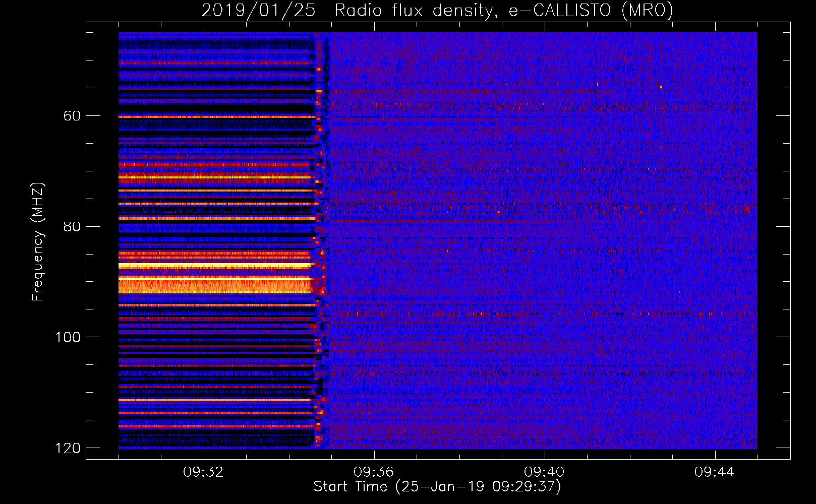Click the 'Frequency (MHZ)' axis label
Image resolution: width=816 pixels, height=504 pixels.
pos(38,242)
